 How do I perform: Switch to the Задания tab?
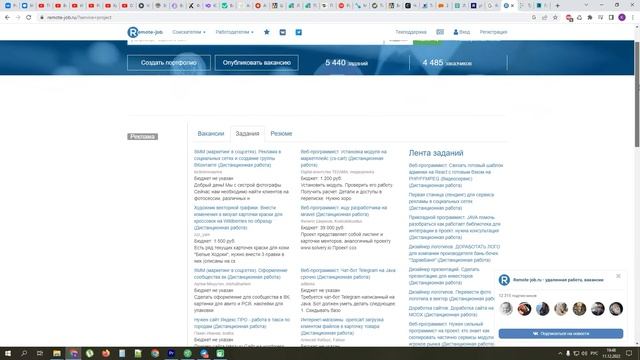click(247, 133)
